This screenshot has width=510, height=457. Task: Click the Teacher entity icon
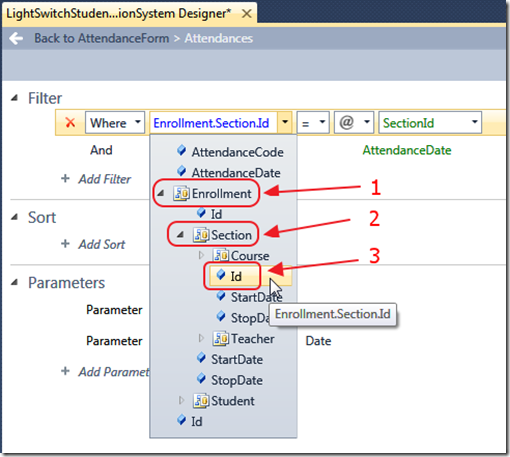(221, 339)
